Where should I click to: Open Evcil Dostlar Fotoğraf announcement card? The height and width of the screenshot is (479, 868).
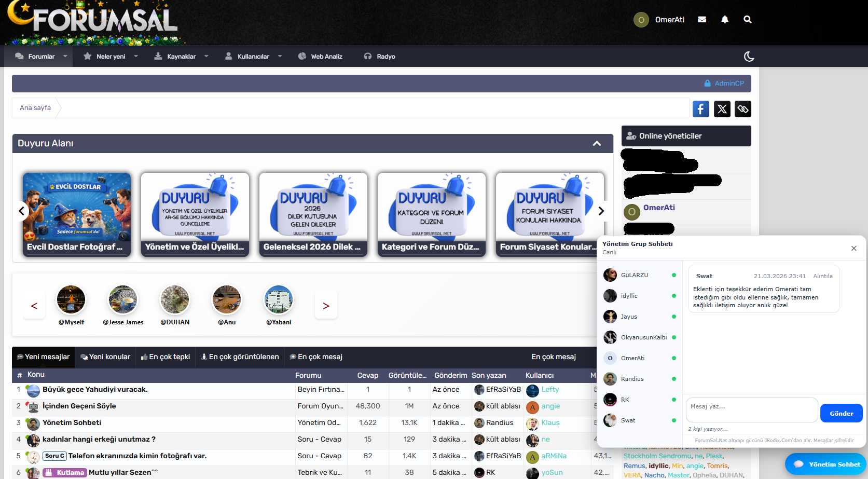pos(77,215)
